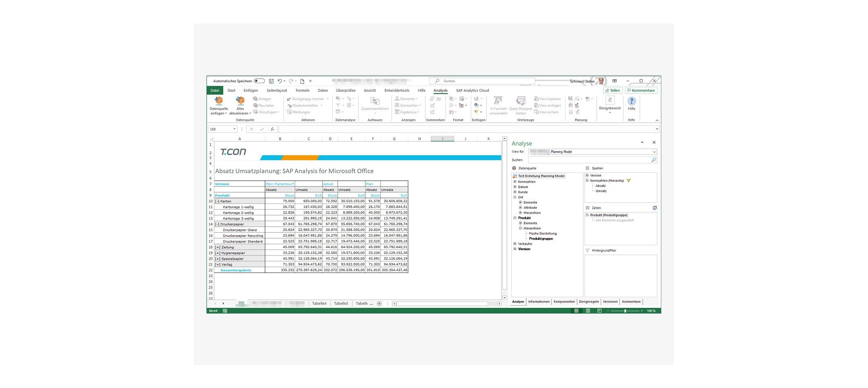Screen dimensions: 868x388
Task: Switch to the Komponenten tab in the Analyse pane
Action: [564, 302]
